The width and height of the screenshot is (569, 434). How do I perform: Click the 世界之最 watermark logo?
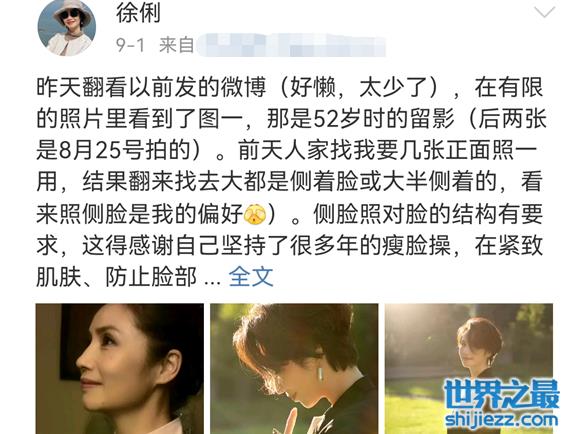501,393
